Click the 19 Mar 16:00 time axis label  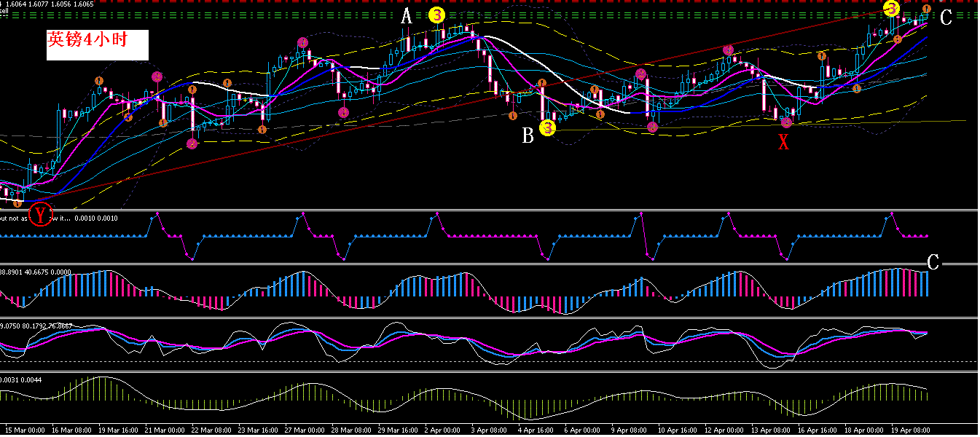(118, 430)
